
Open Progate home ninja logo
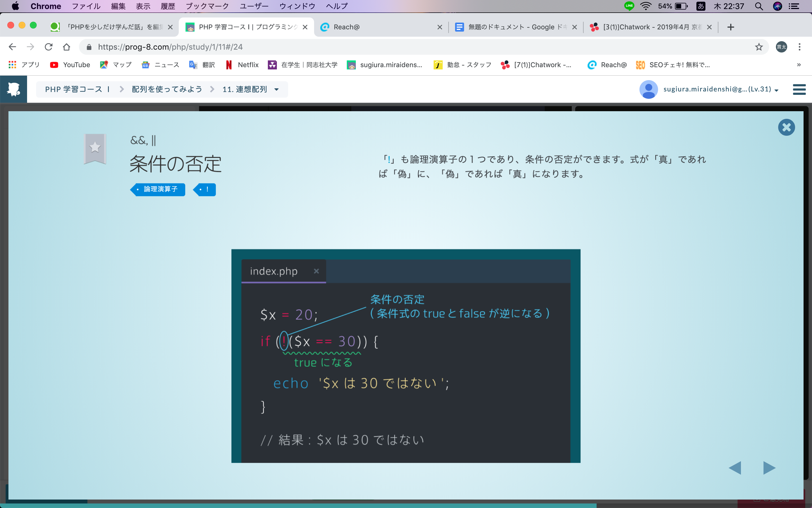tap(14, 89)
